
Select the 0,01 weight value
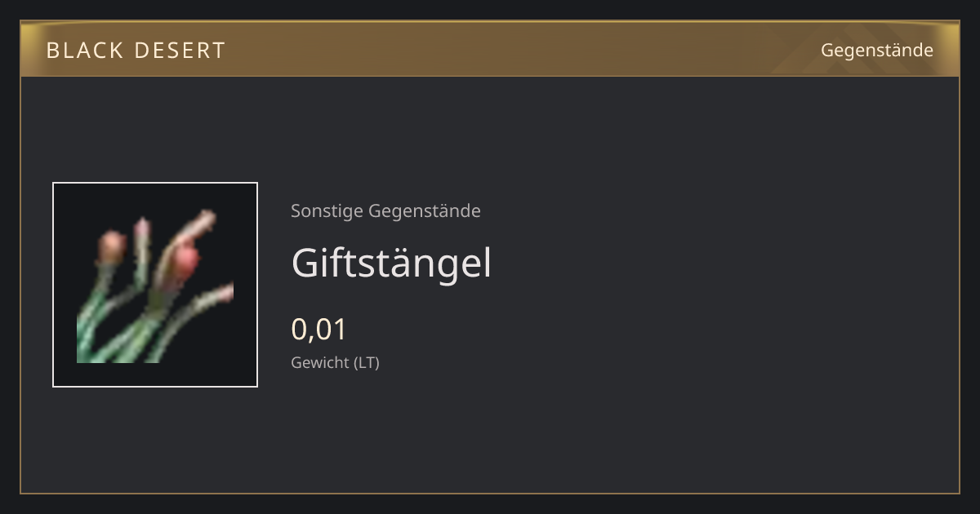319,330
